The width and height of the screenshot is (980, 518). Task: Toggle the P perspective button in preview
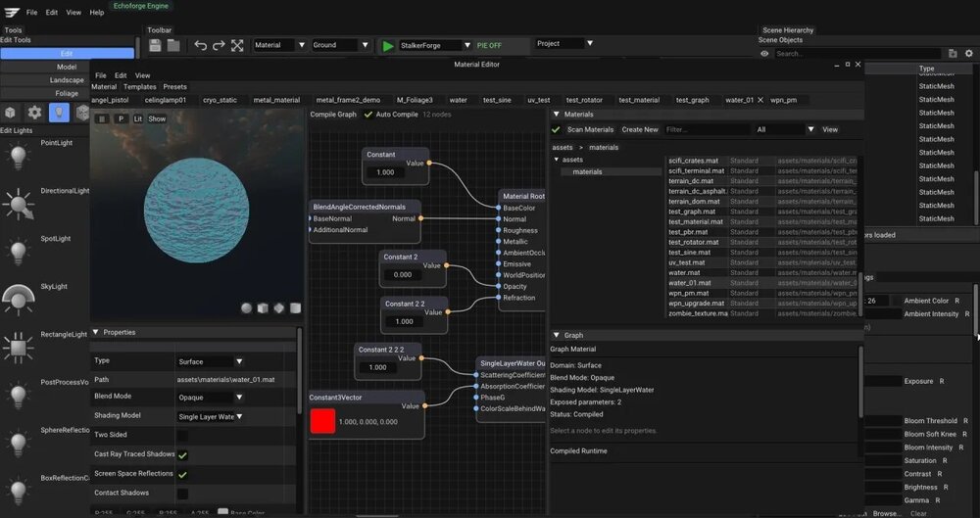(121, 118)
